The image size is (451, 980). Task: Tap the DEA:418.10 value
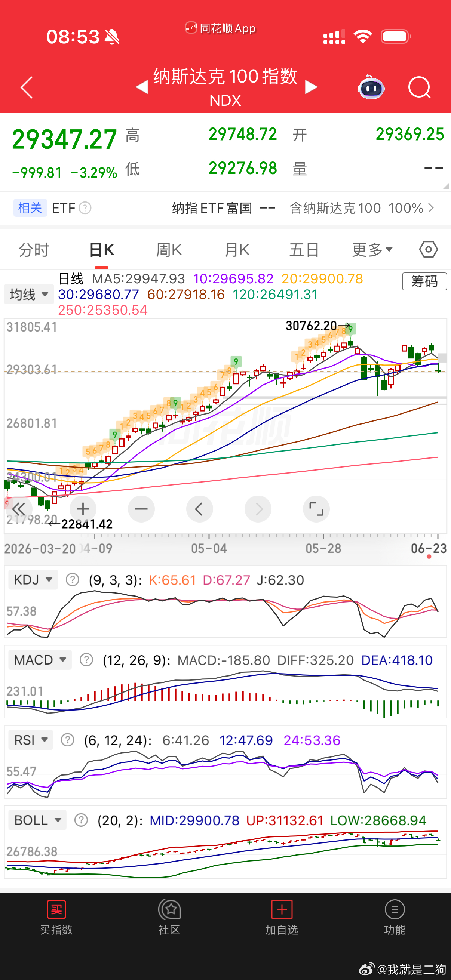click(397, 660)
